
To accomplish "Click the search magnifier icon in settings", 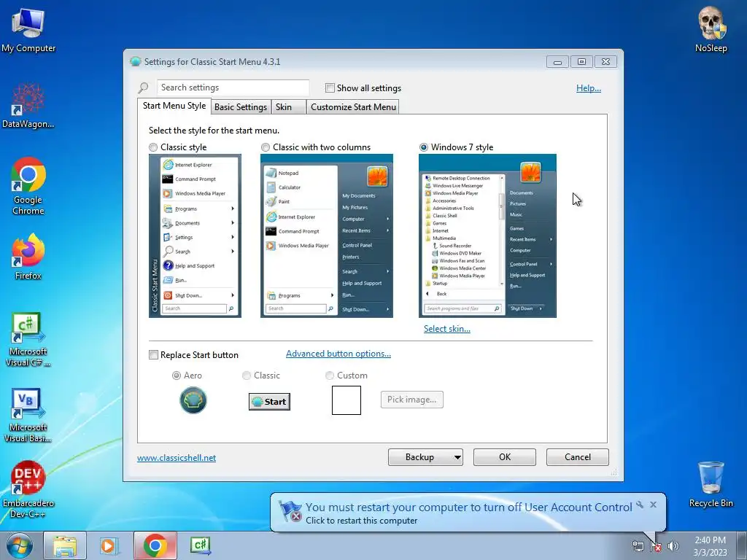I will click(x=144, y=87).
